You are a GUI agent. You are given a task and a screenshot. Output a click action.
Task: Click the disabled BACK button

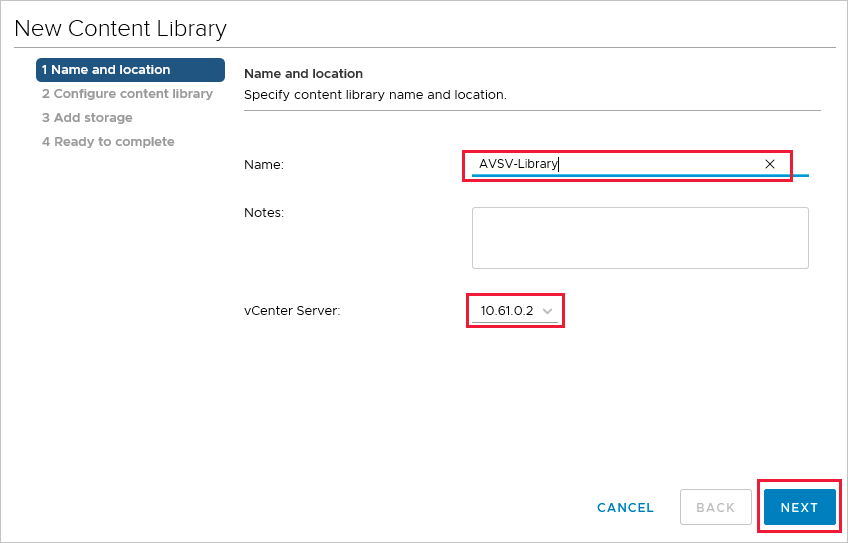[716, 507]
